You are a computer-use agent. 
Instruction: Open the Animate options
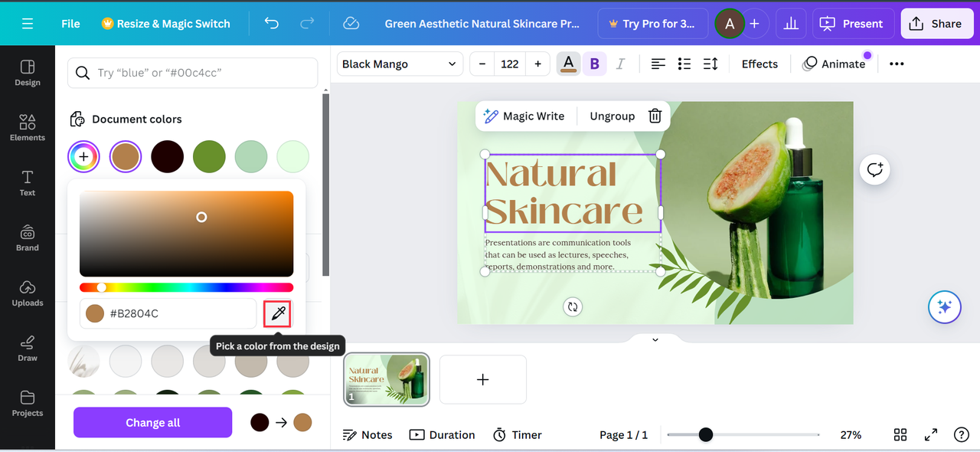point(834,64)
